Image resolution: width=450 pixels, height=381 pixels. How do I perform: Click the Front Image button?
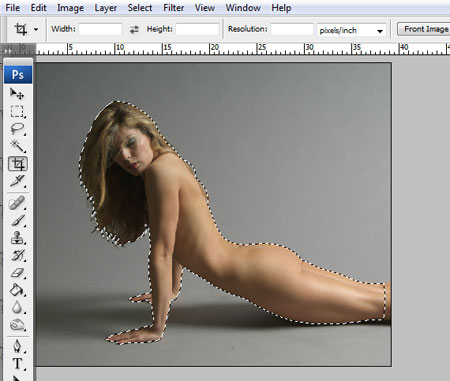point(426,29)
